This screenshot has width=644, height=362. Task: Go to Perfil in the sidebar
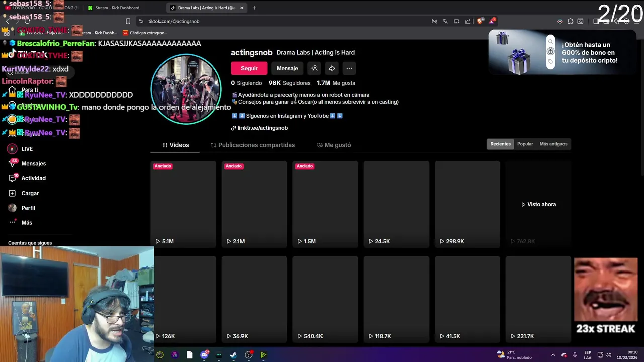[x=22, y=208]
